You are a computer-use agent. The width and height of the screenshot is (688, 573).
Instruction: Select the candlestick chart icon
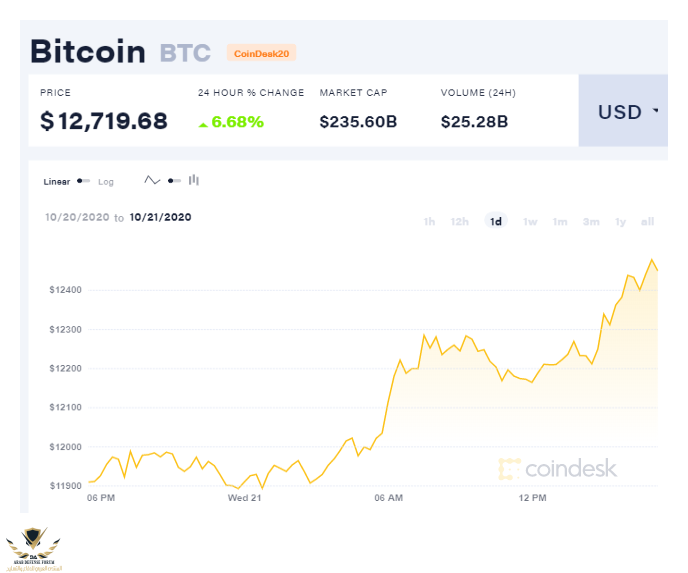click(194, 180)
